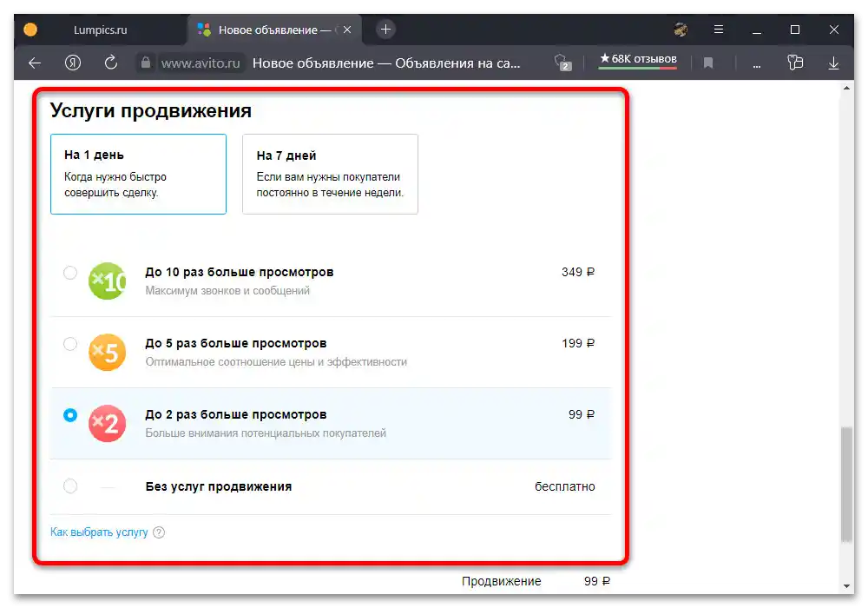Select the 'На 7 дней' promotion card
Viewport: 868px width, 608px height.
click(x=330, y=174)
